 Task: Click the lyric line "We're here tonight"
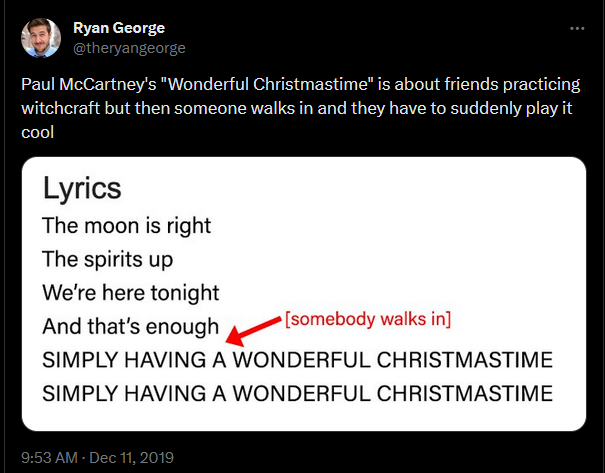point(130,293)
